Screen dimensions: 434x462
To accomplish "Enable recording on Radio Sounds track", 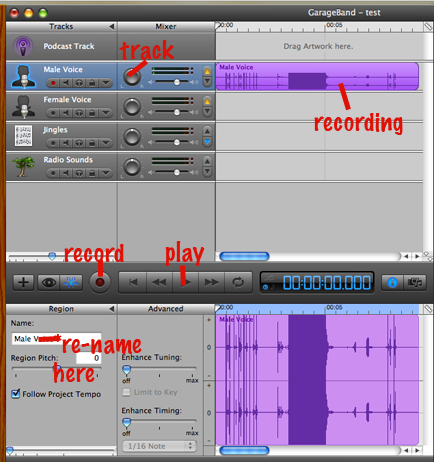I will point(53,173).
